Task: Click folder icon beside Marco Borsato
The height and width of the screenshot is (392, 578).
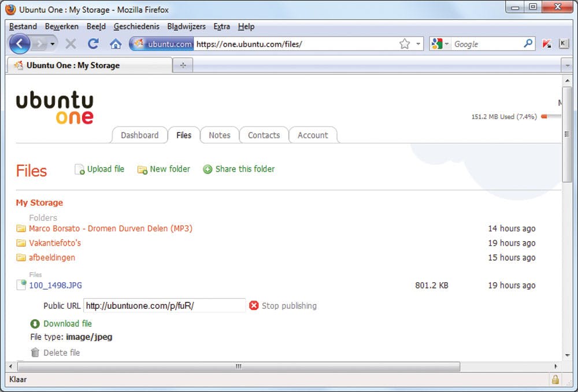Action: pos(21,228)
